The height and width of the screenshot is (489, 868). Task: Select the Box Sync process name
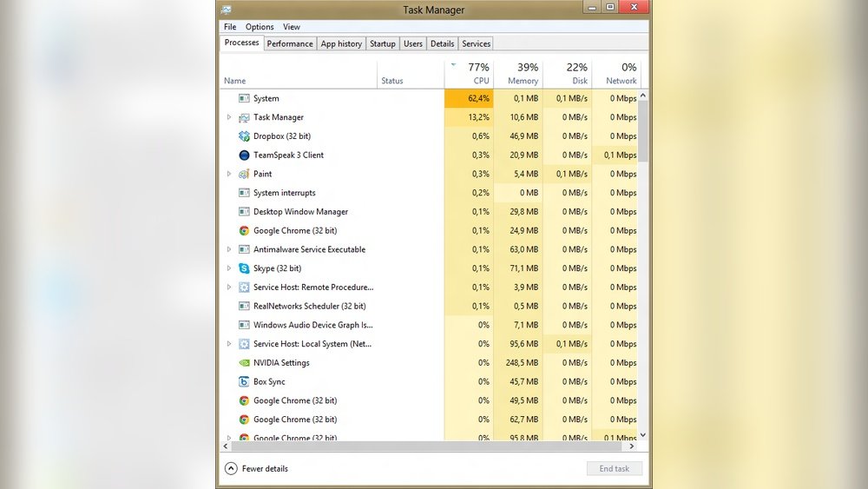coord(270,381)
